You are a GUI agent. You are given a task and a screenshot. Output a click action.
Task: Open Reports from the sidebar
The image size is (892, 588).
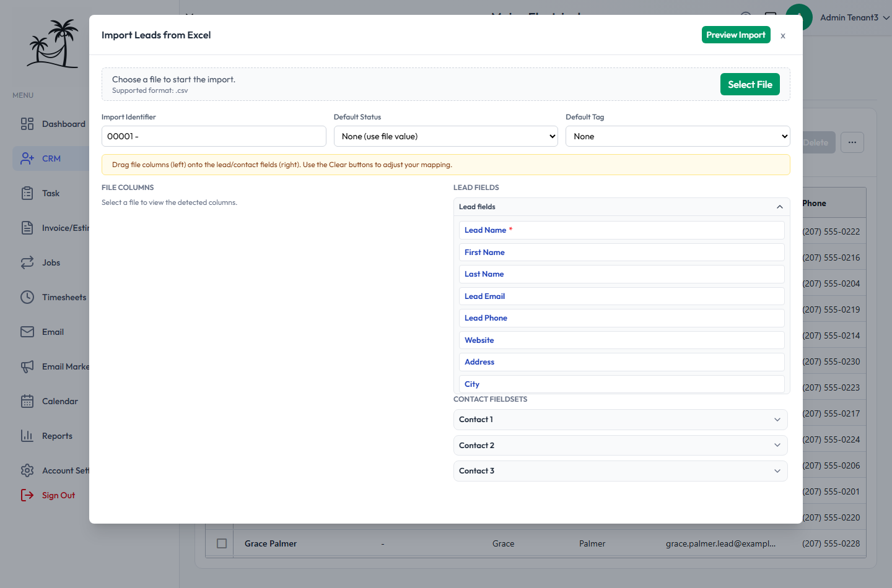click(57, 436)
